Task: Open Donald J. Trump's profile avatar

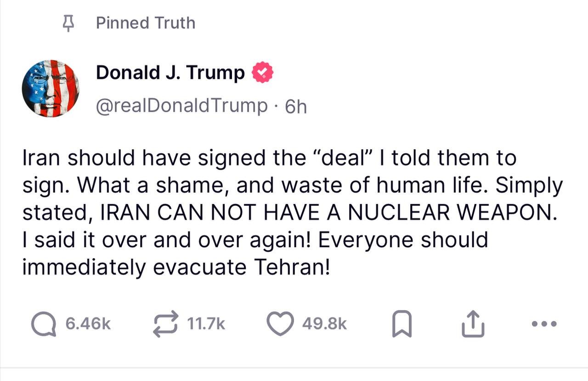Action: click(51, 88)
